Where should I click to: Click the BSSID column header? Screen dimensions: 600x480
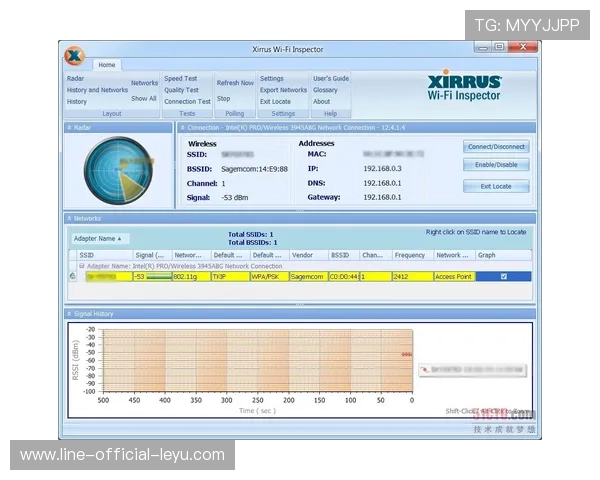(344, 255)
